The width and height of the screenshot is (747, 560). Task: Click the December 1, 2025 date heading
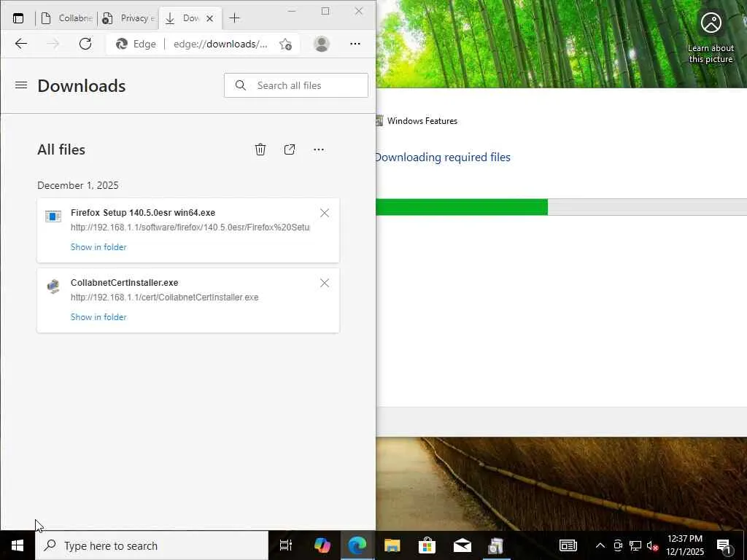(x=78, y=185)
